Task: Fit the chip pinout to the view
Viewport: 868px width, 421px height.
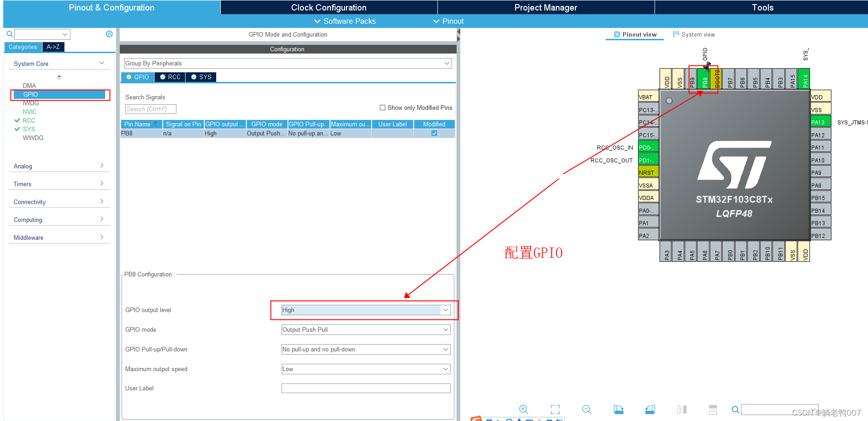Action: 555,410
